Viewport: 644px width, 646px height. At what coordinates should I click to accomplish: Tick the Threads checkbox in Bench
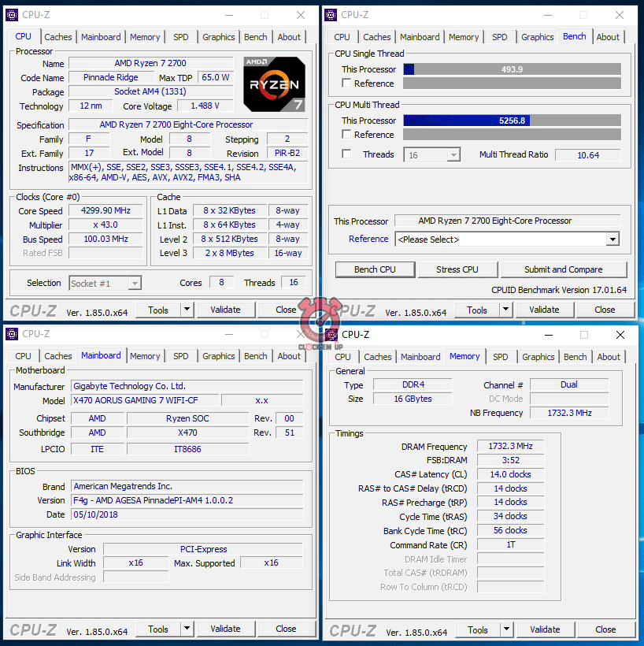(346, 154)
